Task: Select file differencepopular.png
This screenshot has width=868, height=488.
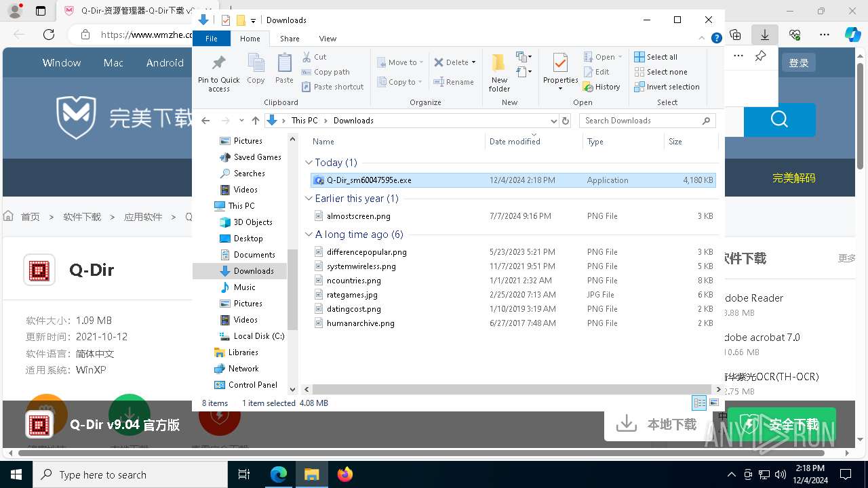Action: coord(513,252)
